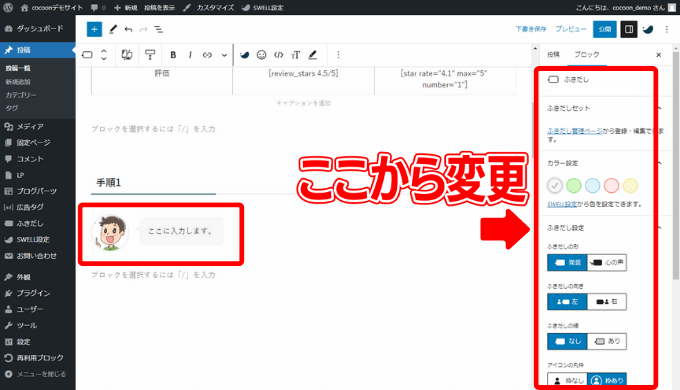Set icon round frame to 枠あり
Screen dimensions: 680x390
[607, 380]
